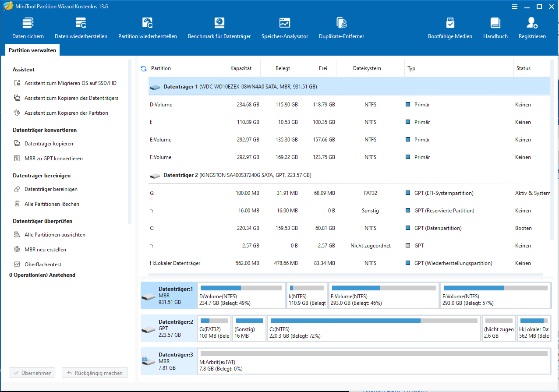Select the unallocated 2.6 GB block in disk map
The image size is (559, 392).
click(x=499, y=328)
